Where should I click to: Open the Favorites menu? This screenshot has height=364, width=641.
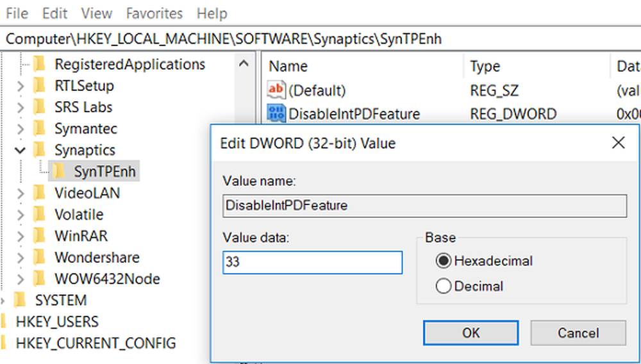(x=154, y=13)
